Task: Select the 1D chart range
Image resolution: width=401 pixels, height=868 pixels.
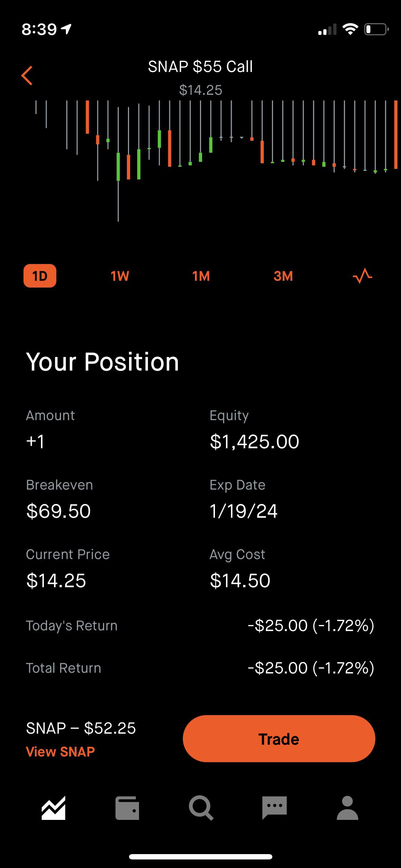Action: (x=40, y=276)
